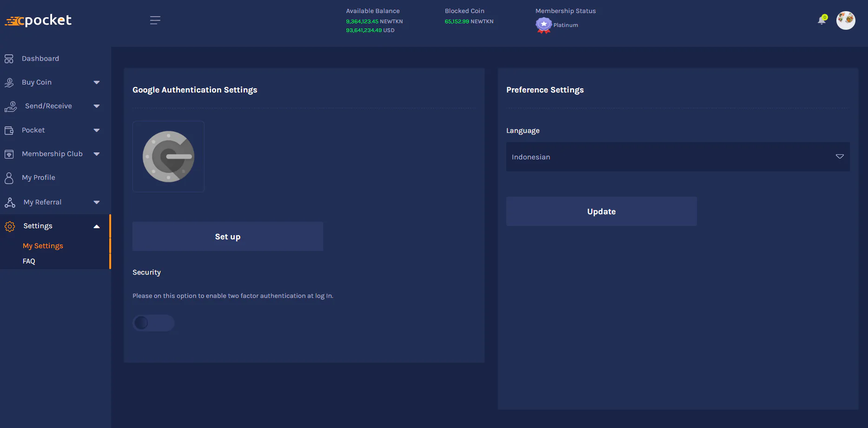Click the Google Authenticator logo image
The width and height of the screenshot is (868, 428).
tap(168, 157)
